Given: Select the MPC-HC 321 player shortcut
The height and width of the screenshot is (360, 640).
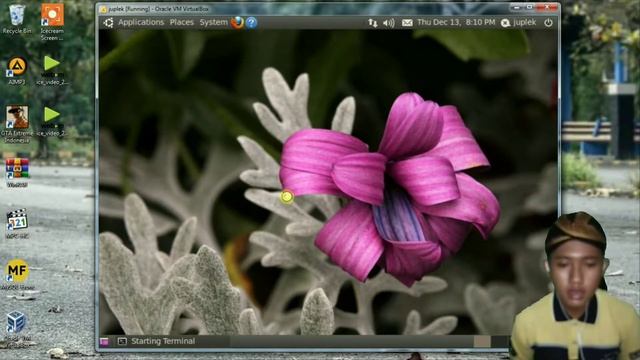Looking at the screenshot, I should 17,224.
